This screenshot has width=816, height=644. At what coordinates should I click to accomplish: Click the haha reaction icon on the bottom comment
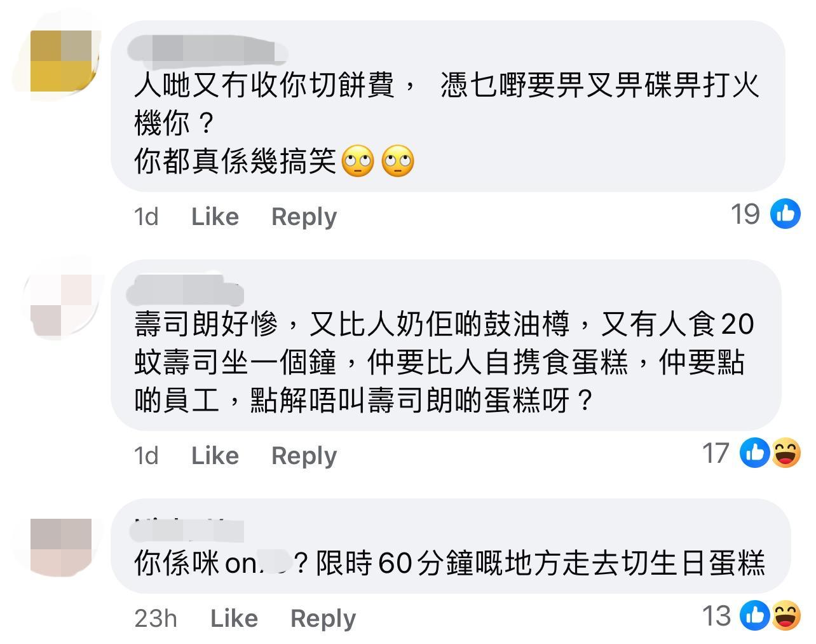click(x=786, y=616)
